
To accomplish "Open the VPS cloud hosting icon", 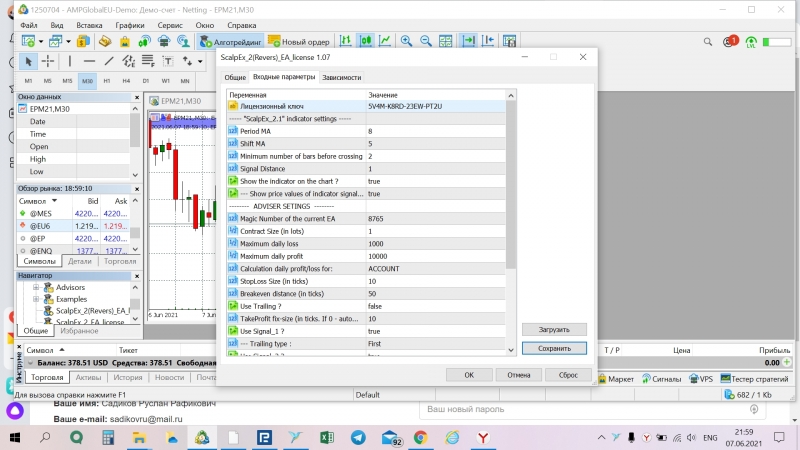I will click(x=164, y=41).
